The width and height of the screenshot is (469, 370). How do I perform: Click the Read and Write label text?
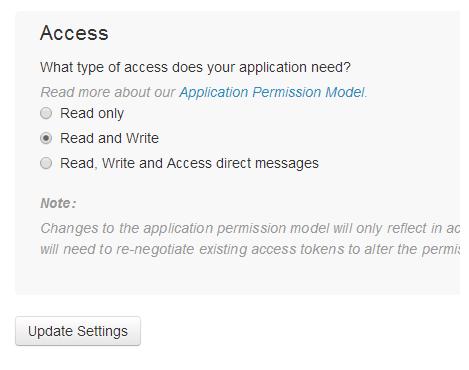point(109,138)
